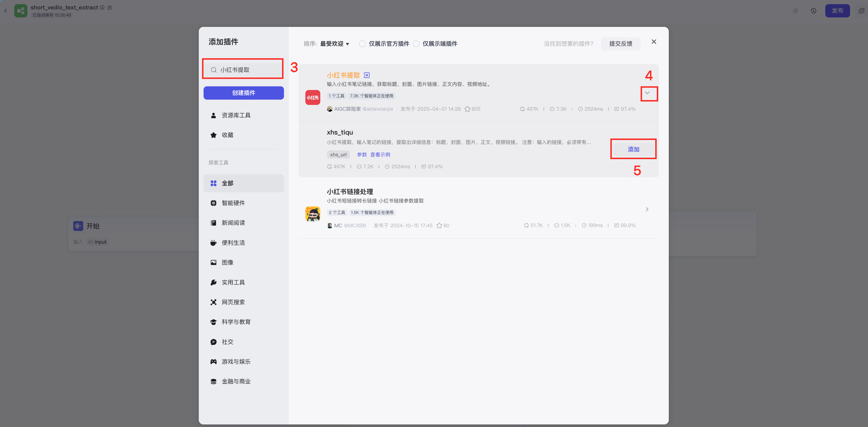Click the @aitanxianjia author handle
This screenshot has width=868, height=427.
377,109
